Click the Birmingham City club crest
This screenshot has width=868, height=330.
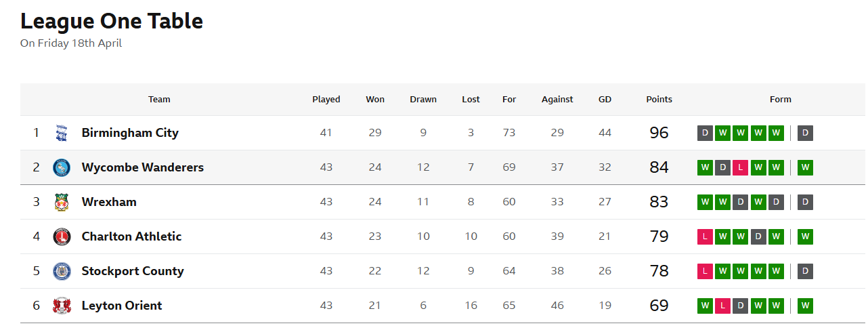pyautogui.click(x=62, y=133)
